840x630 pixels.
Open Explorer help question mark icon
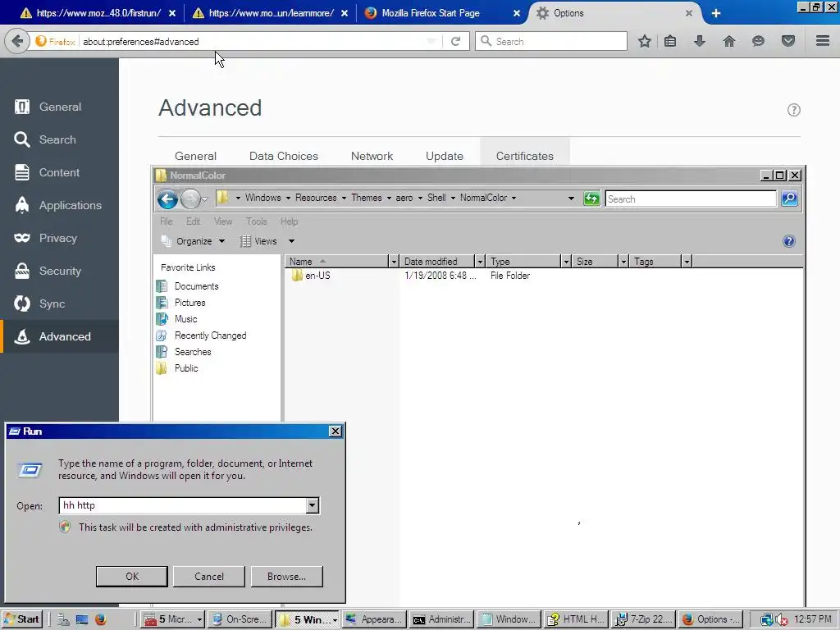click(x=788, y=241)
